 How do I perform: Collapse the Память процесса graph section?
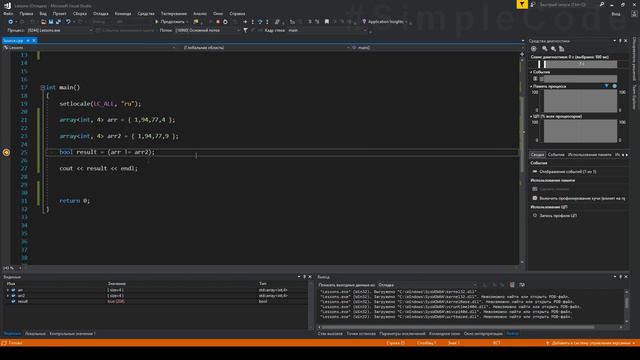[531, 87]
